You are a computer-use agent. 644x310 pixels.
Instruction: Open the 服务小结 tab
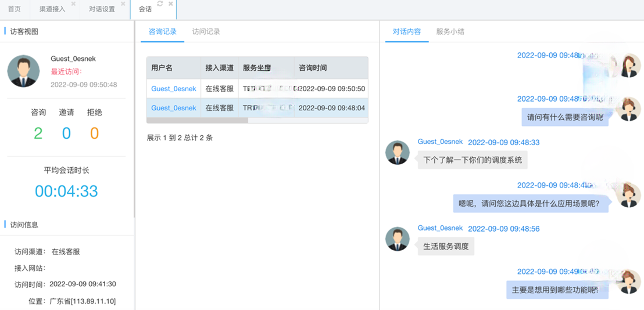[x=450, y=32]
